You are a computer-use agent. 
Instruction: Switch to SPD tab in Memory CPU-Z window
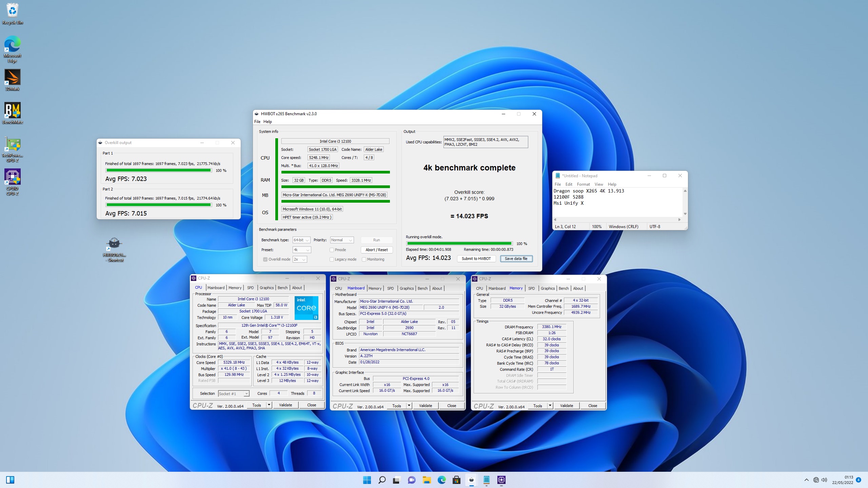click(x=532, y=288)
